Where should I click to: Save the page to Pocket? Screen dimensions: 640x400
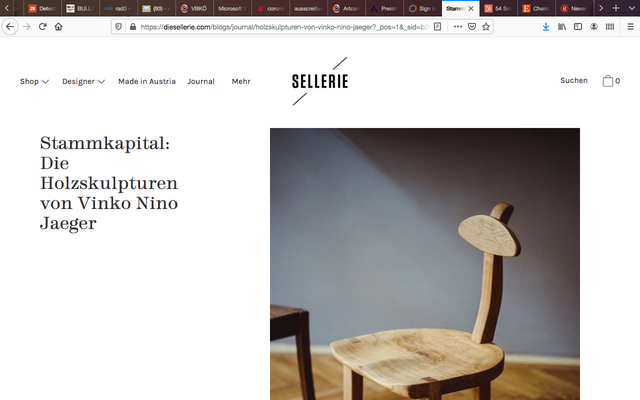[472, 27]
